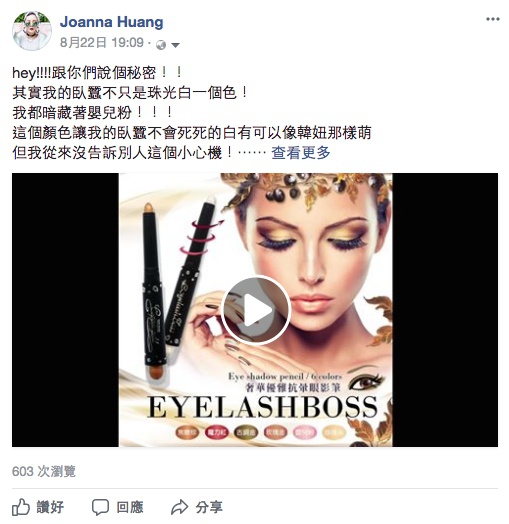Click the comment speech bubble icon

100,507
